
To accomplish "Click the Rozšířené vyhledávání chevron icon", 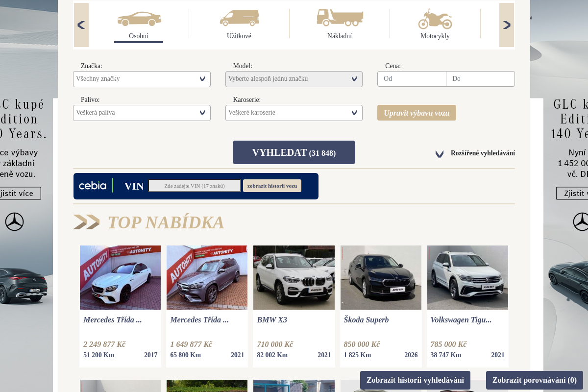I will (440, 154).
